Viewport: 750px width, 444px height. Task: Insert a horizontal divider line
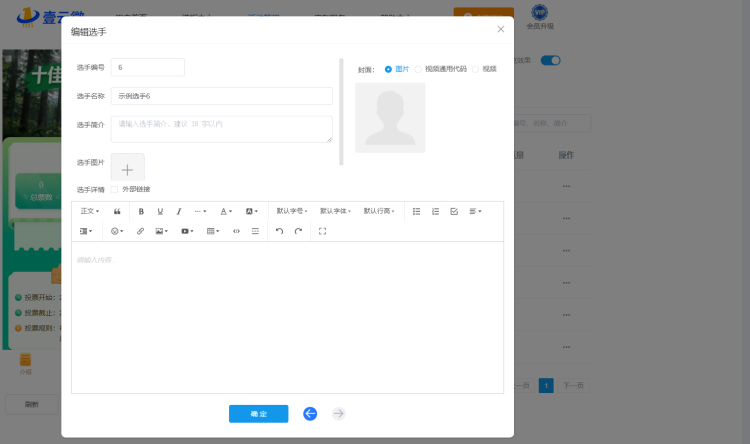[x=255, y=231]
